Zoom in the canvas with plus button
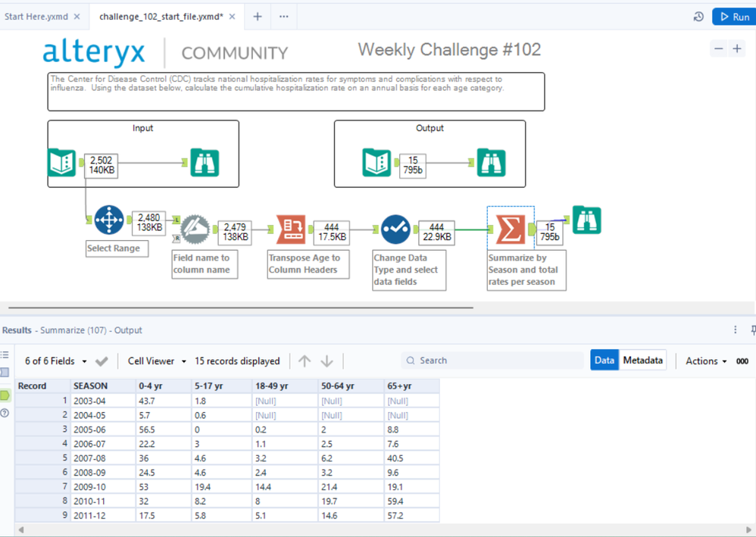The height and width of the screenshot is (537, 756). (737, 48)
